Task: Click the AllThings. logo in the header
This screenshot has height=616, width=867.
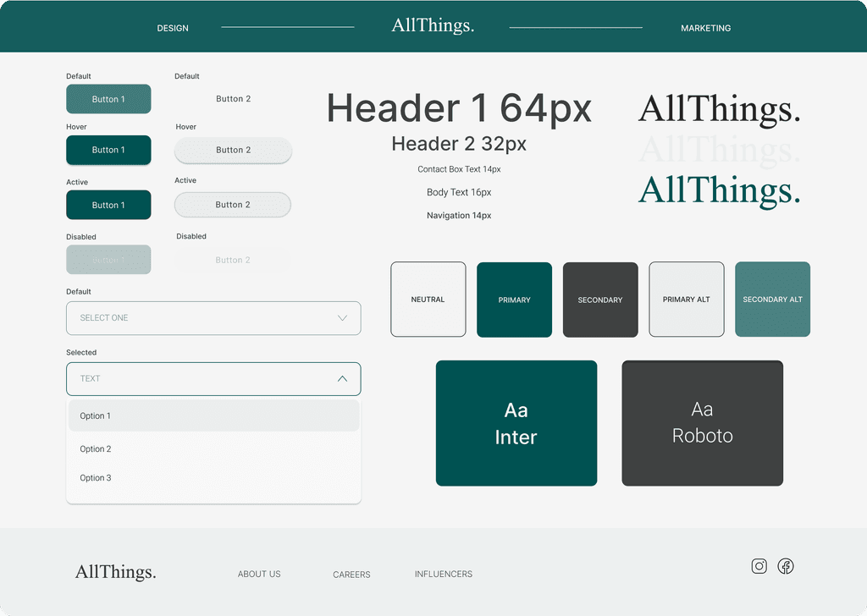Action: 433,25
